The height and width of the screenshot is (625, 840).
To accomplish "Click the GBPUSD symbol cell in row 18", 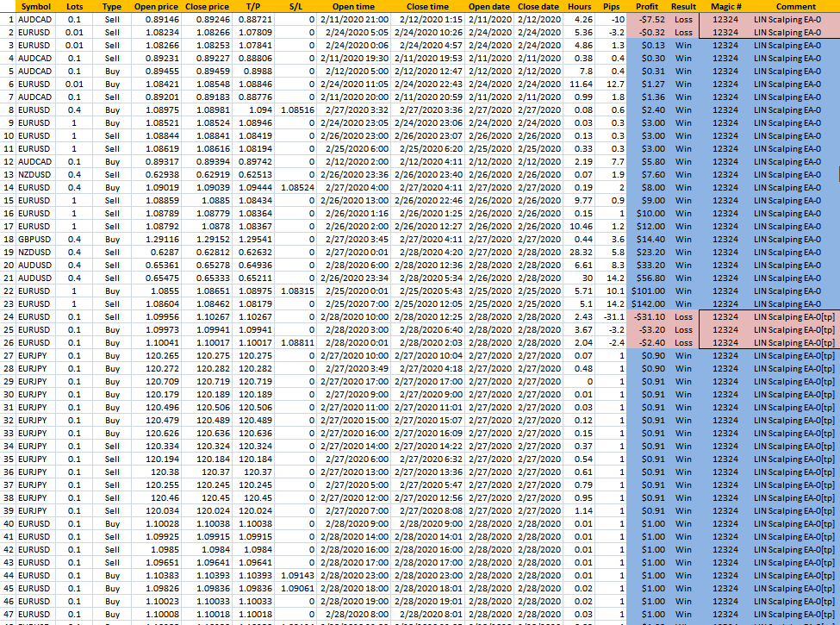I will 36,239.
